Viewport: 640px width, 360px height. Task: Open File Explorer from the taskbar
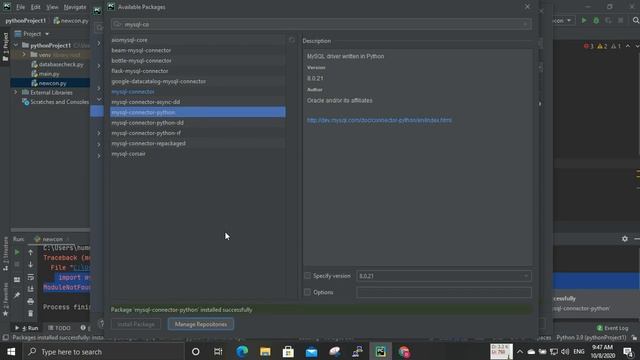pos(265,352)
